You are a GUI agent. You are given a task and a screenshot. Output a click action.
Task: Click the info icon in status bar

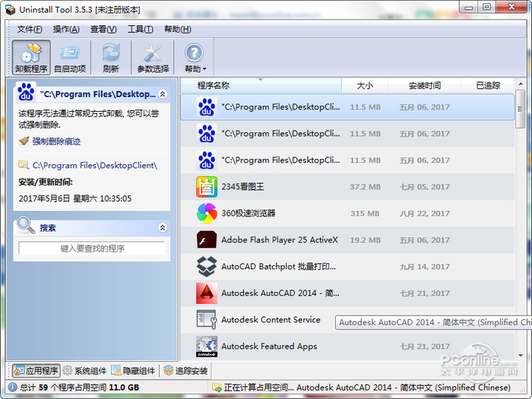click(x=13, y=387)
